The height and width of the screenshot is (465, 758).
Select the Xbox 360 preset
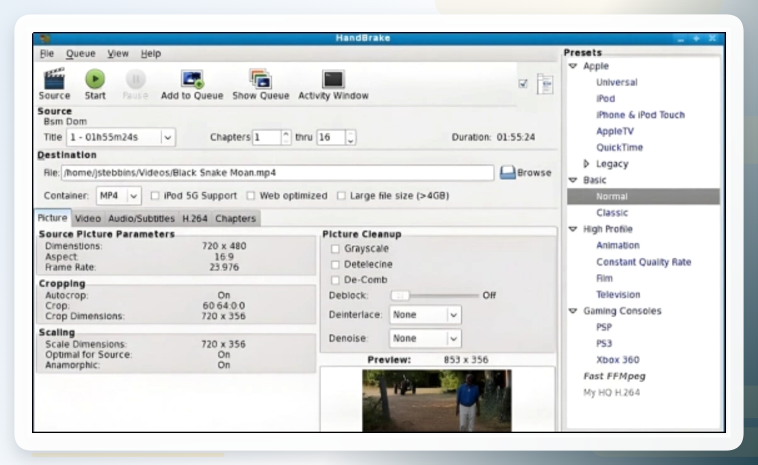617,360
